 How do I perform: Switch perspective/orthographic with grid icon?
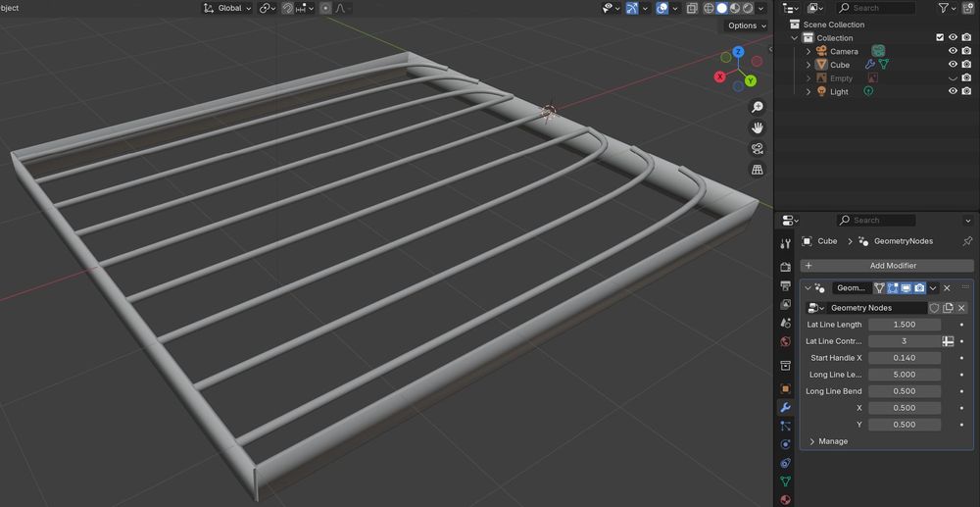click(x=757, y=170)
